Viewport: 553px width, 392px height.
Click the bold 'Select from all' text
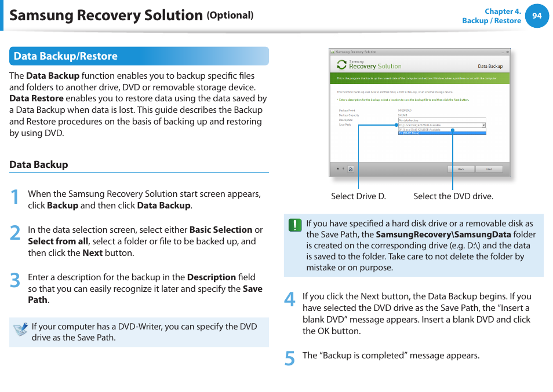58,241
